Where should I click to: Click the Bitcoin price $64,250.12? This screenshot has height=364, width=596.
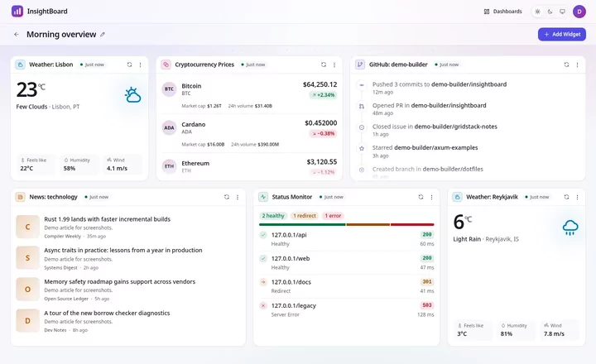(x=320, y=84)
